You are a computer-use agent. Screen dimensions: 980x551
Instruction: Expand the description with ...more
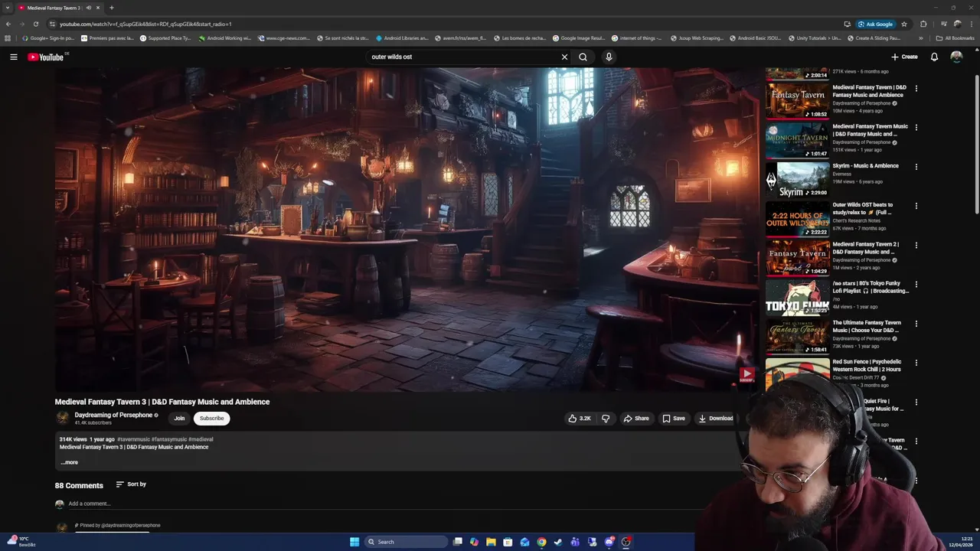69,462
